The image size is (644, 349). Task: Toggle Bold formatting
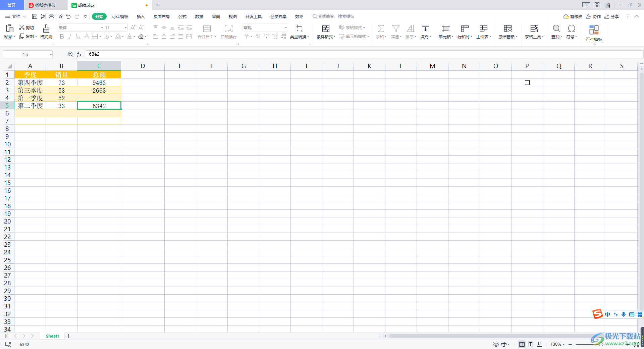coord(62,36)
